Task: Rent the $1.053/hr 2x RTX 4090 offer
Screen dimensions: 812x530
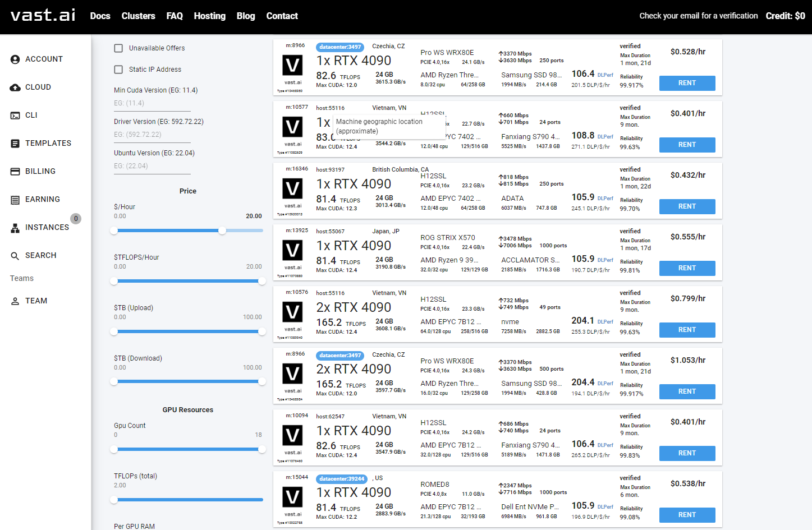Action: pyautogui.click(x=687, y=391)
